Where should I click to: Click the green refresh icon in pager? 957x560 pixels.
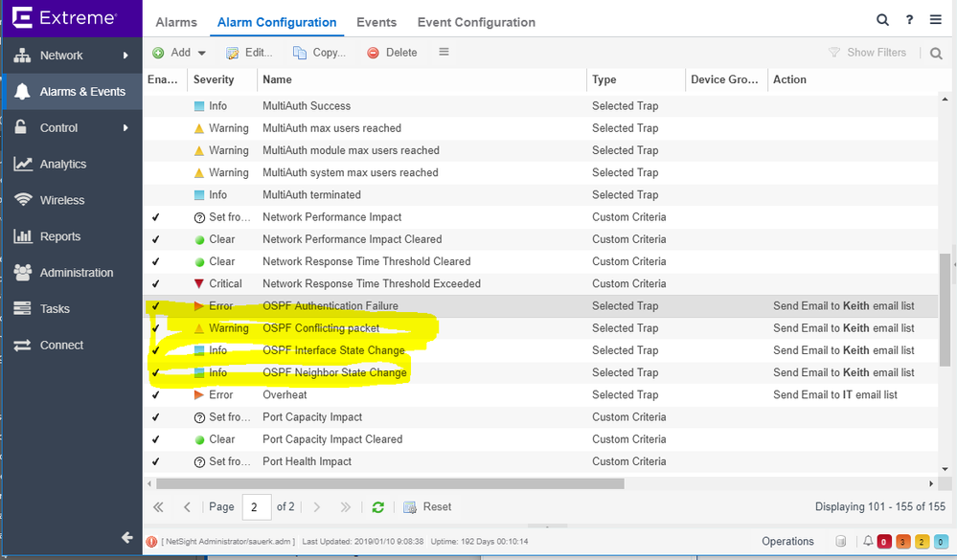click(378, 507)
